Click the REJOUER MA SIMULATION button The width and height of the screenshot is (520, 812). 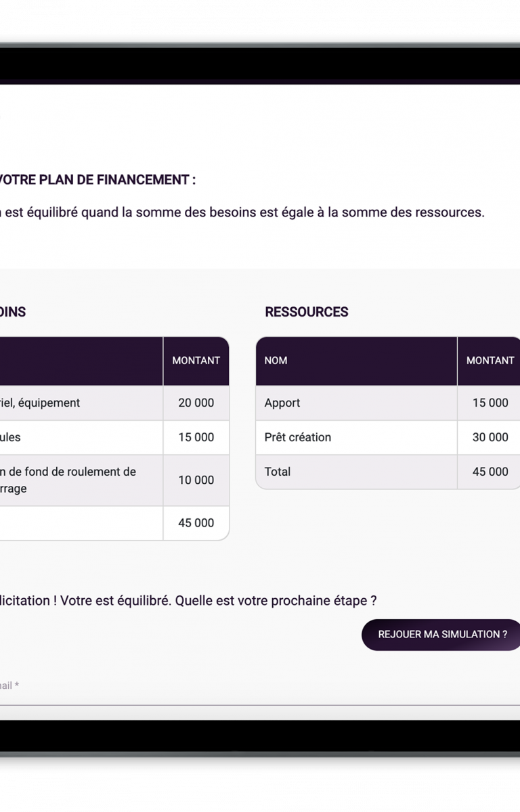coord(441,635)
